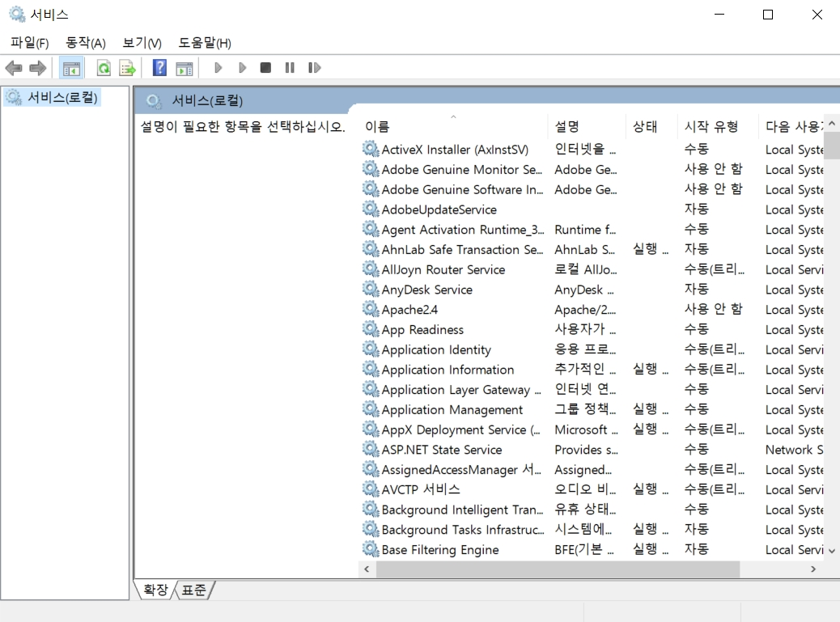Open the 파일(F) menu
The image size is (840, 622).
click(x=29, y=43)
